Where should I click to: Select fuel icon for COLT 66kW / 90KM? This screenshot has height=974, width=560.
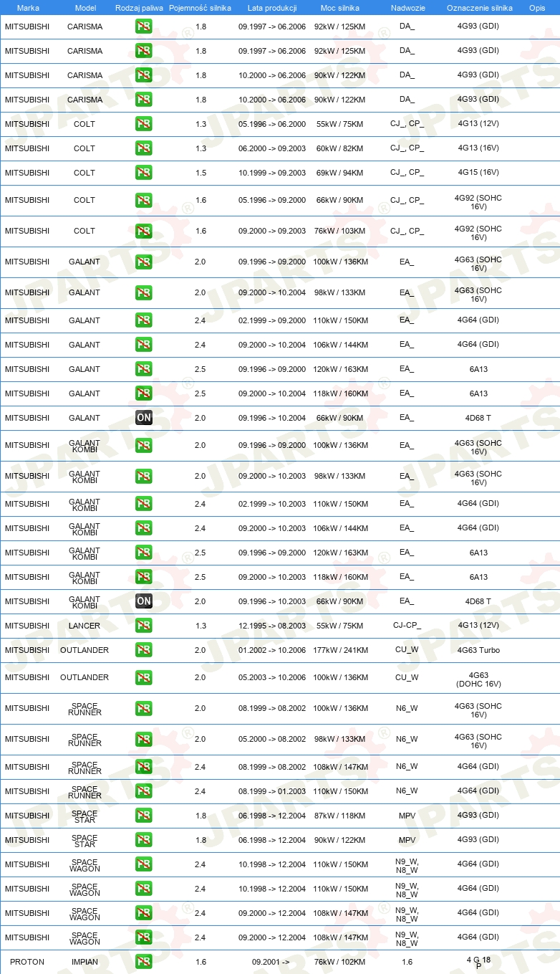[x=144, y=200]
